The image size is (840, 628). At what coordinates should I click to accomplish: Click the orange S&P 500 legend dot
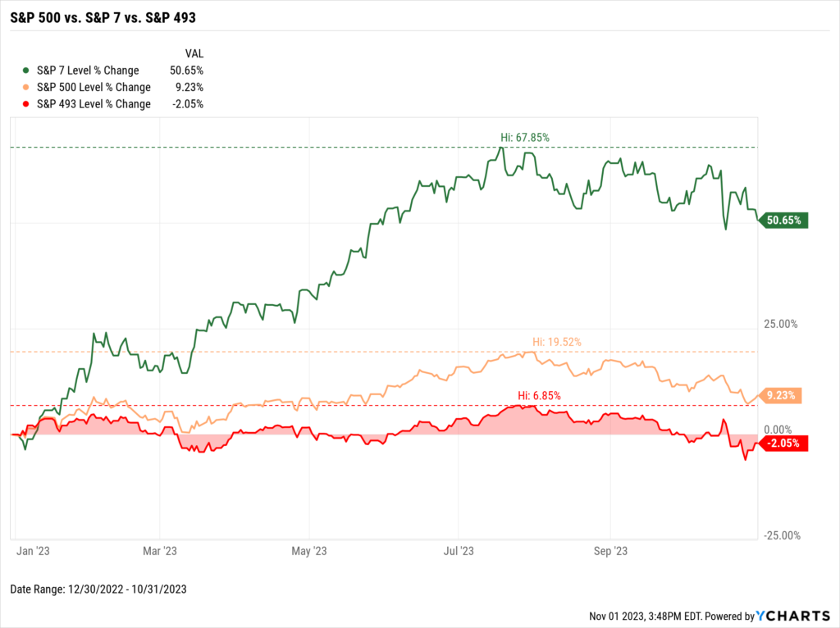pyautogui.click(x=27, y=88)
